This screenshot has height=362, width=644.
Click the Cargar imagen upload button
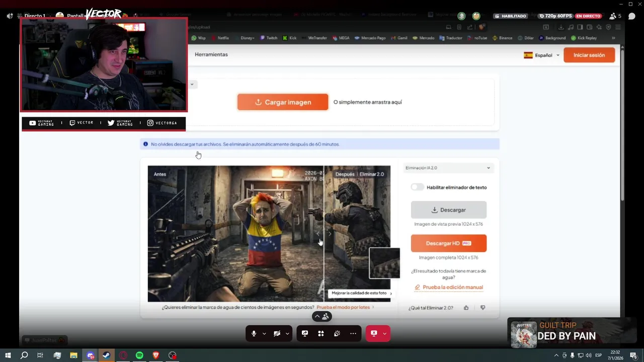283,102
